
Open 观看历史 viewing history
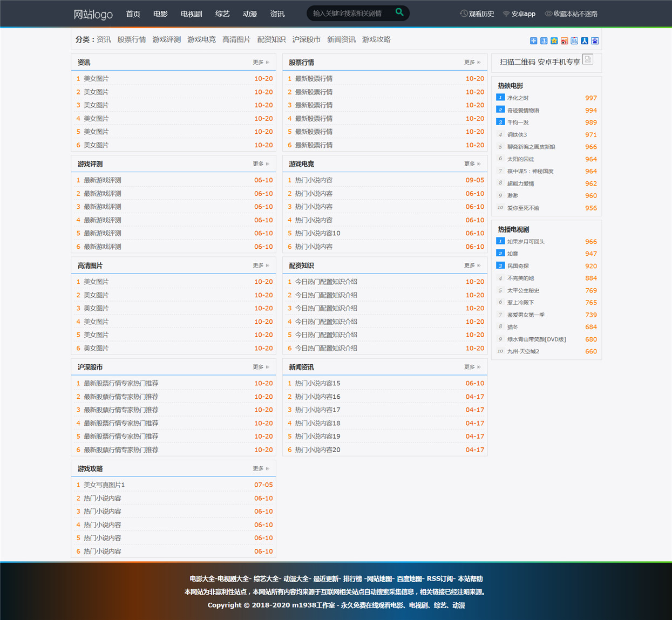pyautogui.click(x=477, y=13)
